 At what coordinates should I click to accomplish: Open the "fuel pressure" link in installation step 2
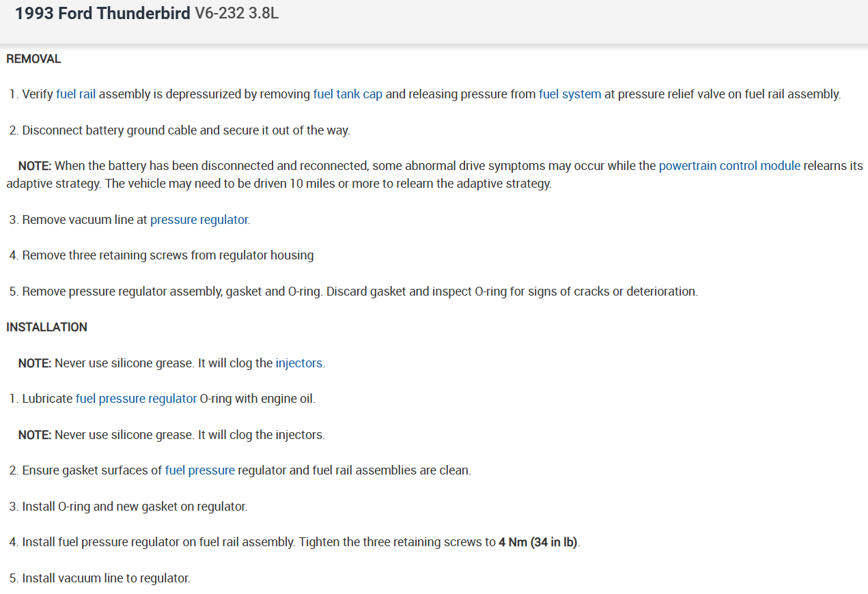(x=199, y=470)
